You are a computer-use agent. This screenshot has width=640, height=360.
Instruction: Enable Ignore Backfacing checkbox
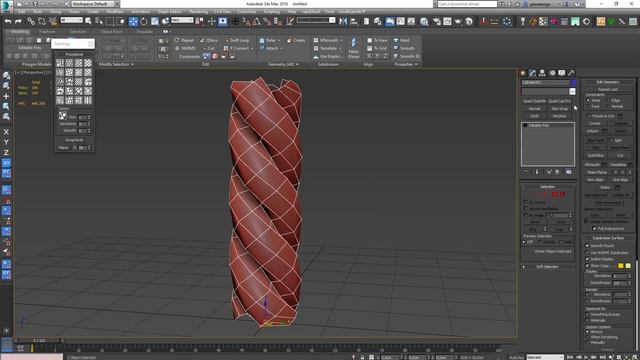526,209
